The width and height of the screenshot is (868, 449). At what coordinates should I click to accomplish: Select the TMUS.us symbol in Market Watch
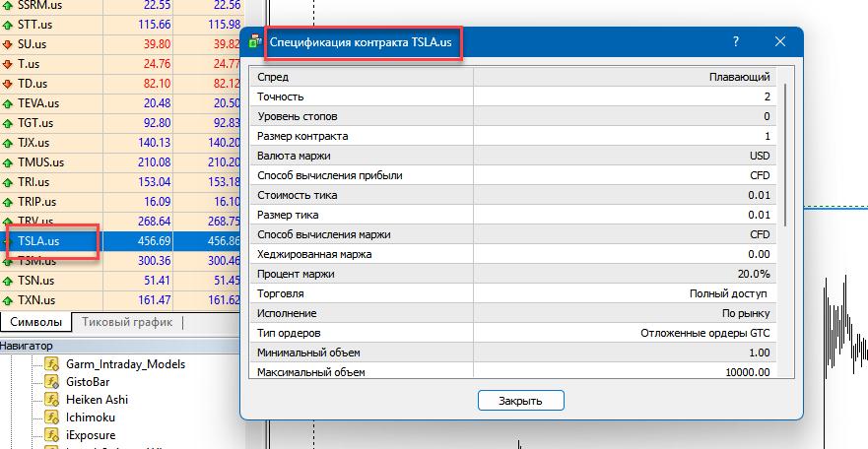(x=40, y=162)
